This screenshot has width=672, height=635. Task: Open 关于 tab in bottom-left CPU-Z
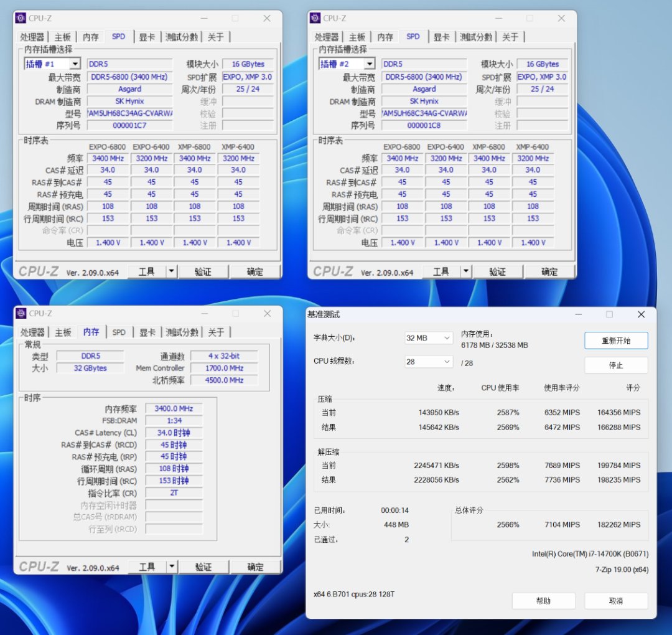click(x=216, y=332)
